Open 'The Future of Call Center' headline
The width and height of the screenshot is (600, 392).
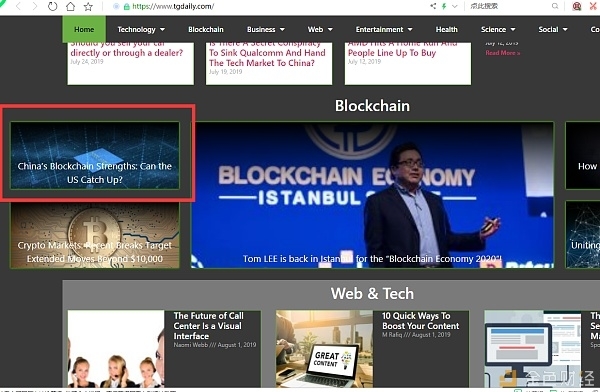pyautogui.click(x=209, y=326)
